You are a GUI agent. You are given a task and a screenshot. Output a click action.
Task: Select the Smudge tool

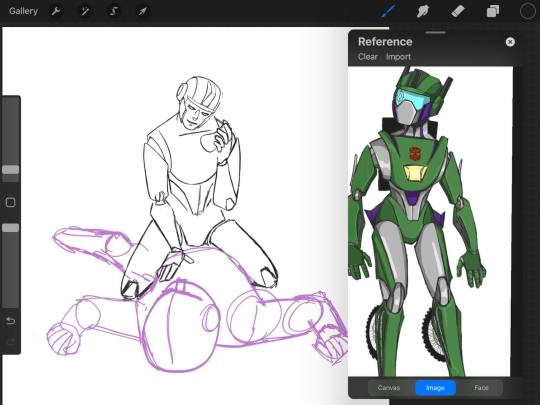click(x=423, y=11)
